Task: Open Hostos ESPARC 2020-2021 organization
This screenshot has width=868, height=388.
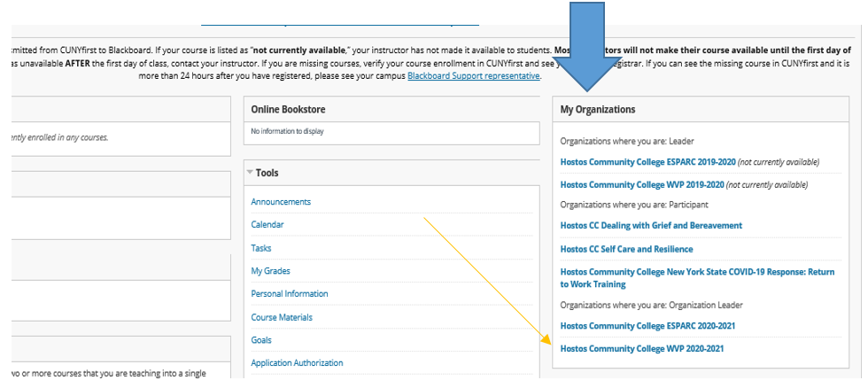Action: [x=647, y=326]
